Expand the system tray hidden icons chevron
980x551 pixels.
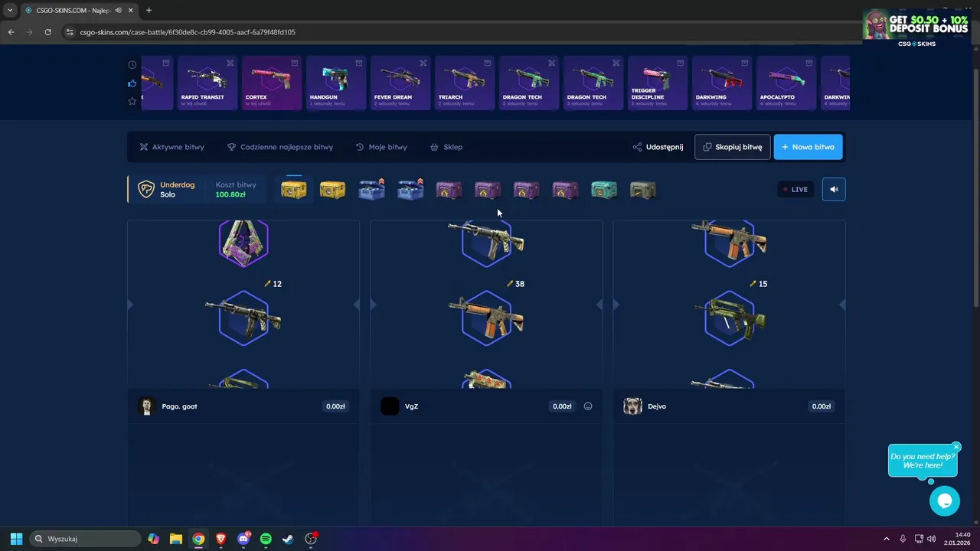tap(887, 539)
